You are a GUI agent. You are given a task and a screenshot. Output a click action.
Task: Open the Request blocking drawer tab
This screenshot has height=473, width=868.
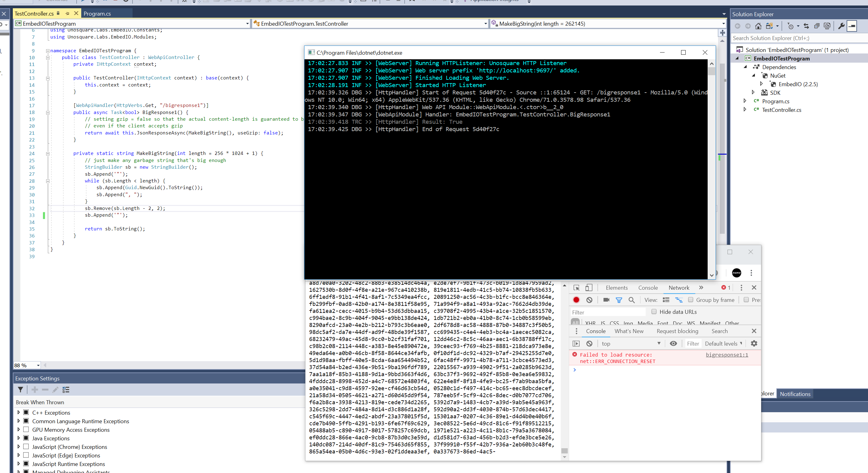pyautogui.click(x=677, y=331)
